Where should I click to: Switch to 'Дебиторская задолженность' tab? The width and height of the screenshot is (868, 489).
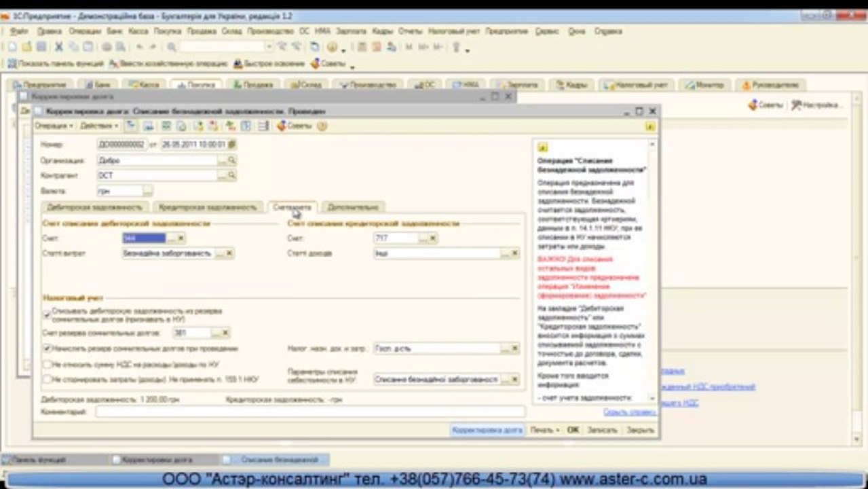(x=94, y=207)
